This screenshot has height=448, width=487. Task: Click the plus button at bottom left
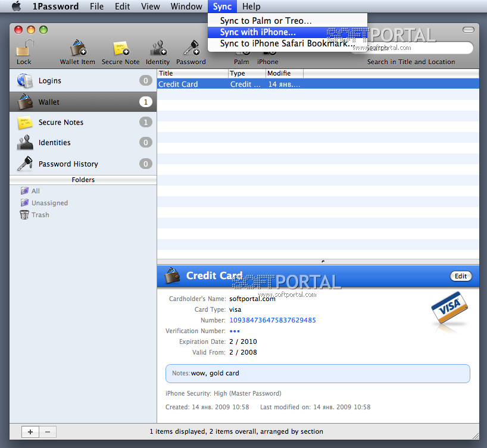[30, 432]
